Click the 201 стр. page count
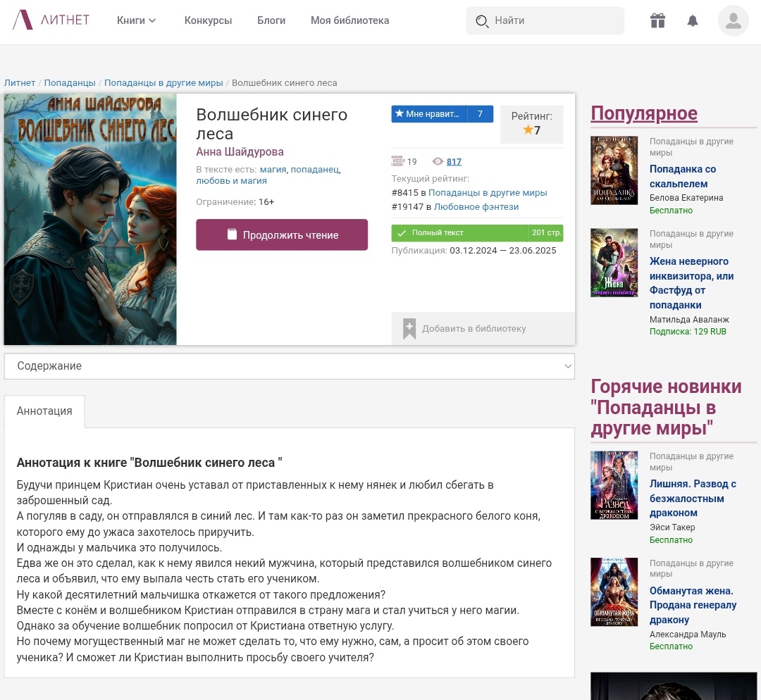 pos(546,233)
